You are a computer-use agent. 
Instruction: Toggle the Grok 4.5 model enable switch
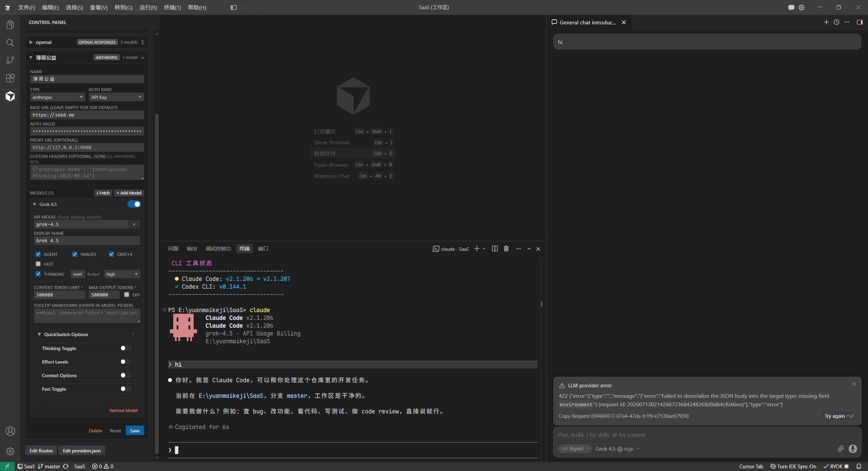click(x=134, y=204)
